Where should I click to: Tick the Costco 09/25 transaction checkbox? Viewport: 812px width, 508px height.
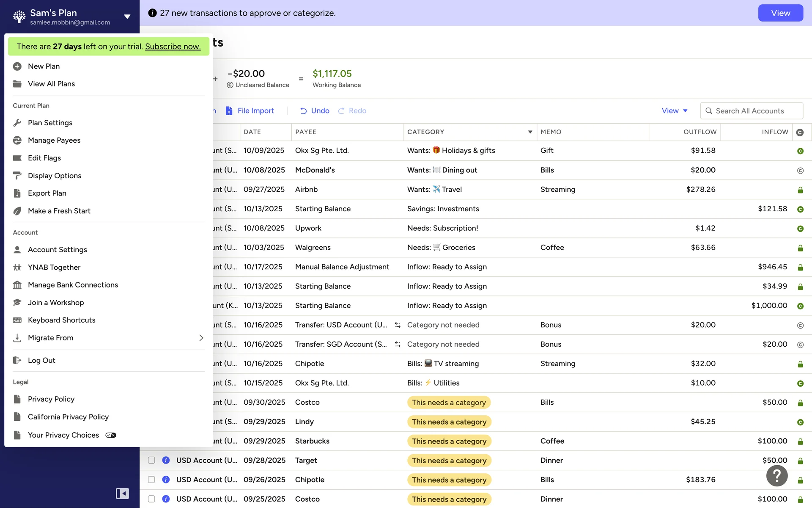point(151,499)
